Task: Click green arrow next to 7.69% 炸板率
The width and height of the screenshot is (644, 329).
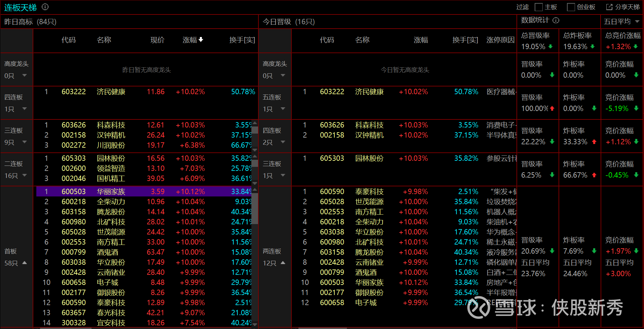Action: coord(594,251)
